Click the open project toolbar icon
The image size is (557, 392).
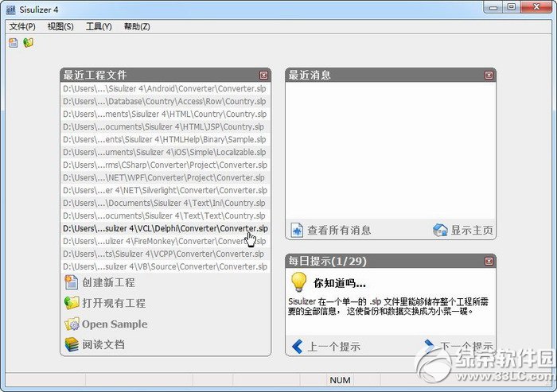28,43
